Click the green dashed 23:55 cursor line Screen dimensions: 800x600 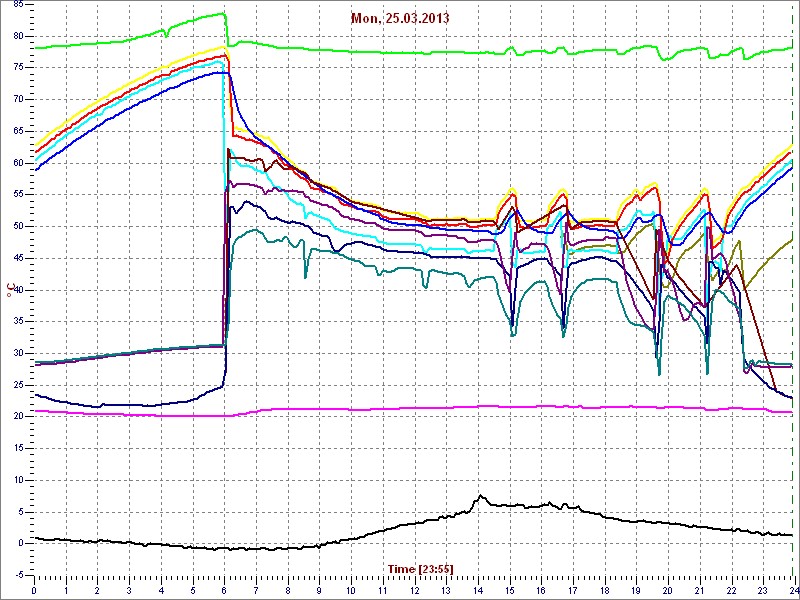pyautogui.click(x=792, y=290)
